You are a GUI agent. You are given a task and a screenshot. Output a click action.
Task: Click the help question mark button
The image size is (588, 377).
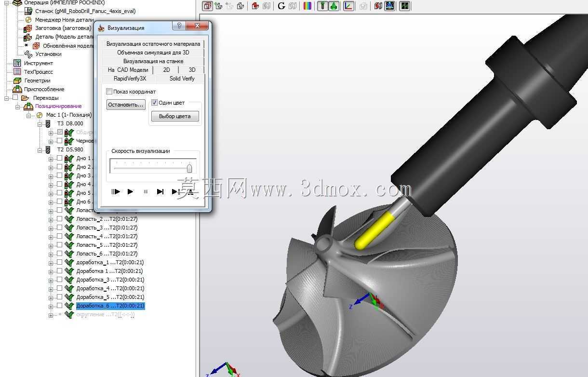pos(179,26)
